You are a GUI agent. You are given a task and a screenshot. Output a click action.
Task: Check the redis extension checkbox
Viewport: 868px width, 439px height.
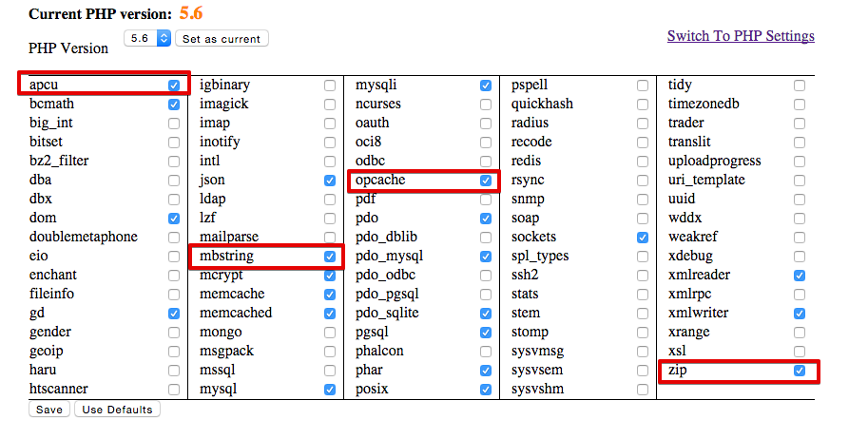[x=644, y=162]
